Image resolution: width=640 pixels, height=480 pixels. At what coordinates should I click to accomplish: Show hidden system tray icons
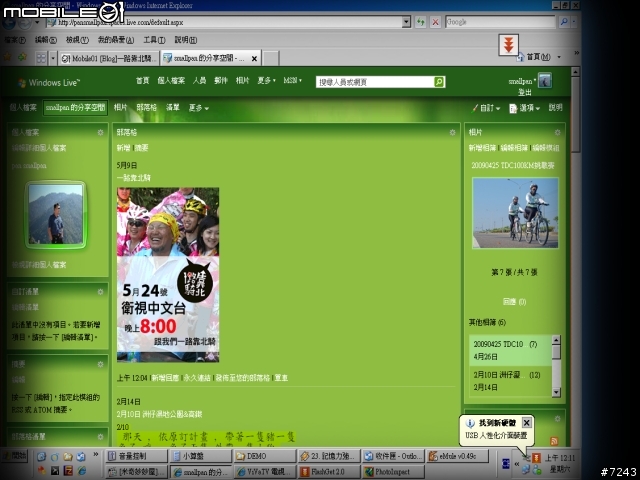(x=517, y=464)
